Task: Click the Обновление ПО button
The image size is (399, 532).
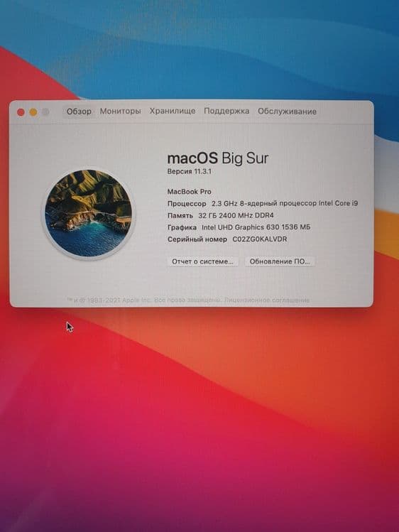Action: (280, 261)
